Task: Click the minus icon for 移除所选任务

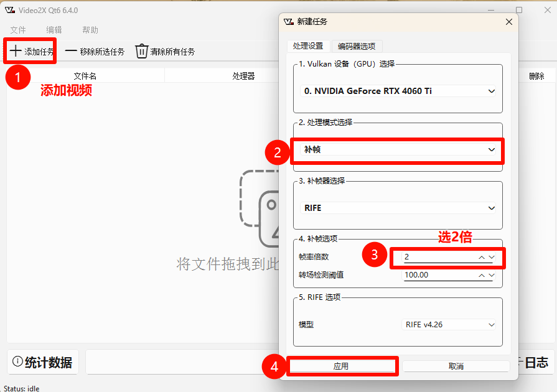Action: (x=71, y=51)
